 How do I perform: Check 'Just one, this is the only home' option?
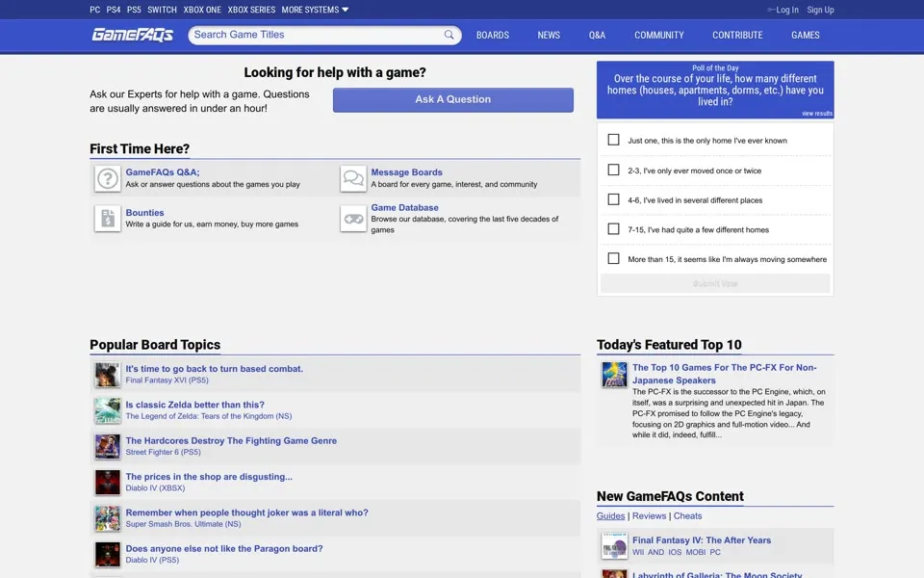(613, 140)
